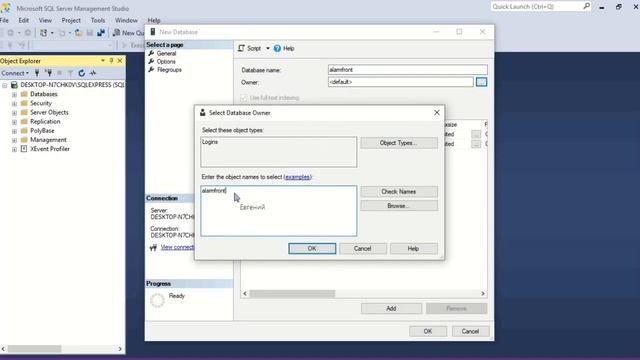Collapse the DESKTOP-N7CHK0V server node
640x360 pixels.
tap(5, 85)
